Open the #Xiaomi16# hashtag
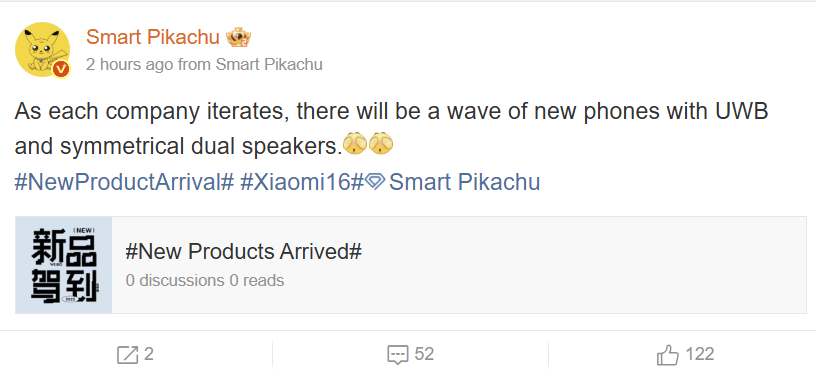Screen dimensions: 816x370 coord(301,182)
